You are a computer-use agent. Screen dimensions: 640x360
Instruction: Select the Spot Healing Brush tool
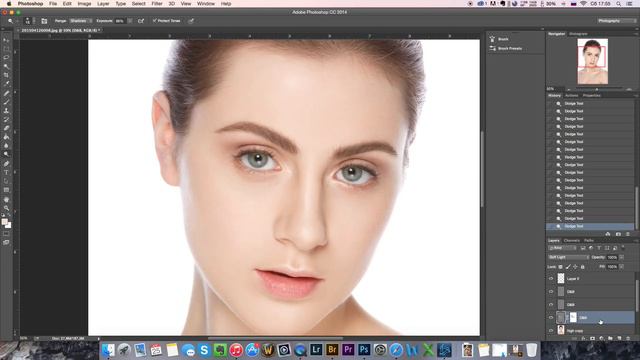coord(6,93)
